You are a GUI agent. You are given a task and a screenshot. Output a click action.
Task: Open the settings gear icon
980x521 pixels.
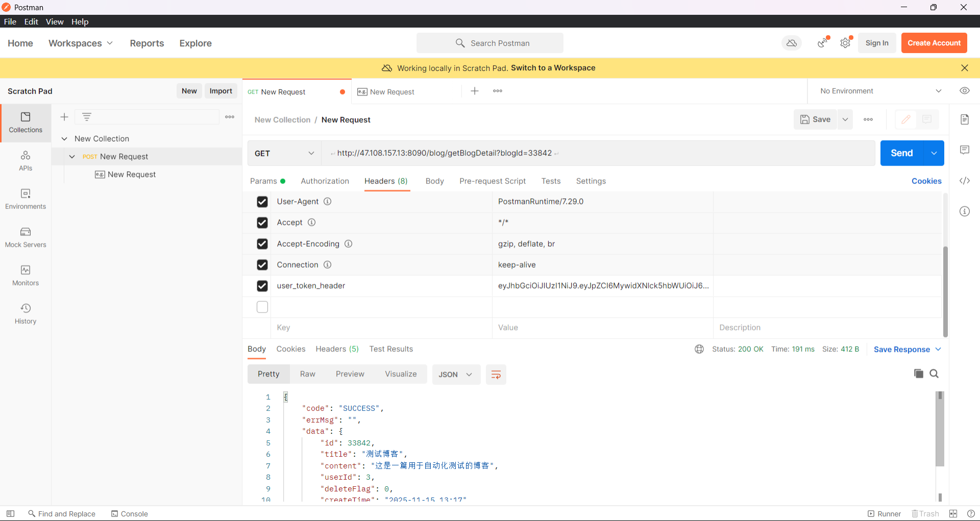click(845, 43)
